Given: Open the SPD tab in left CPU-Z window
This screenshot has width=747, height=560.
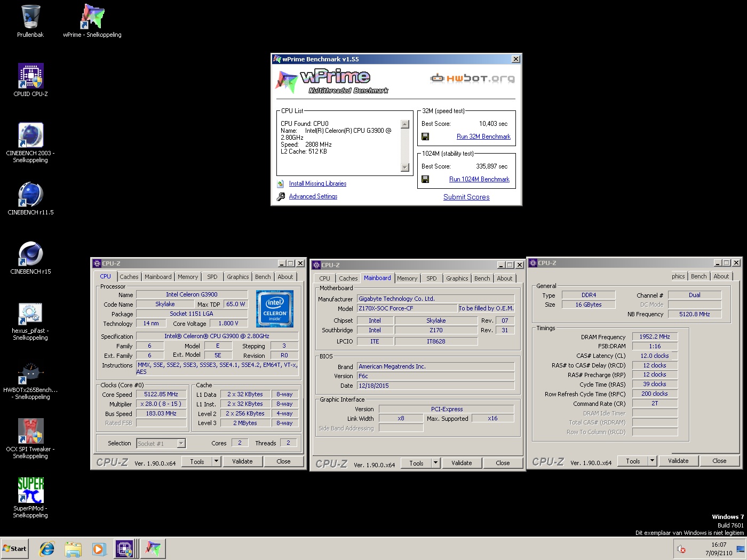Looking at the screenshot, I should 212,277.
